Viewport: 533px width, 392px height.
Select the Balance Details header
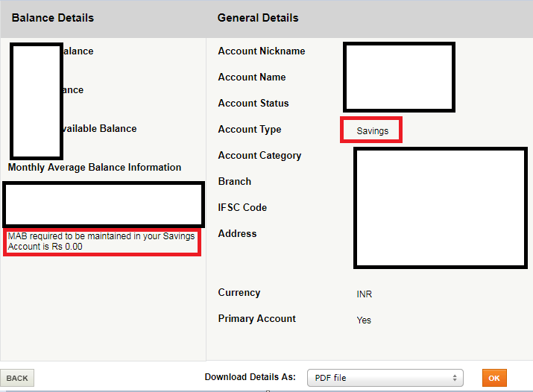click(53, 18)
